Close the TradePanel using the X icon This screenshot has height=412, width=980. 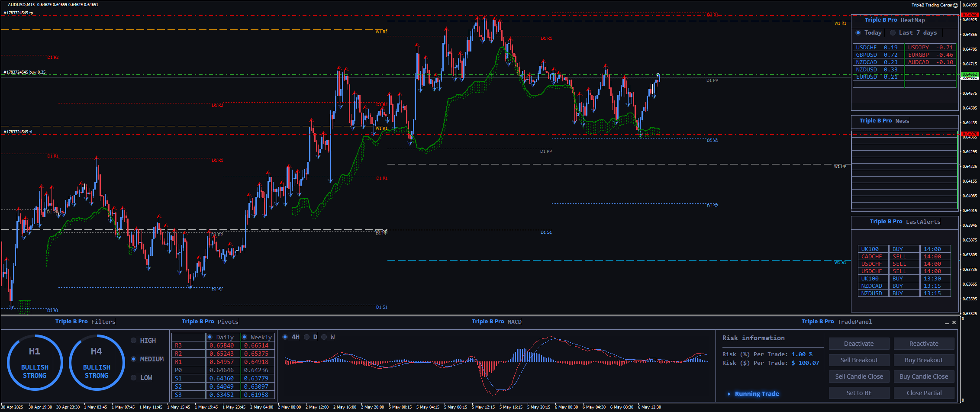tap(954, 322)
